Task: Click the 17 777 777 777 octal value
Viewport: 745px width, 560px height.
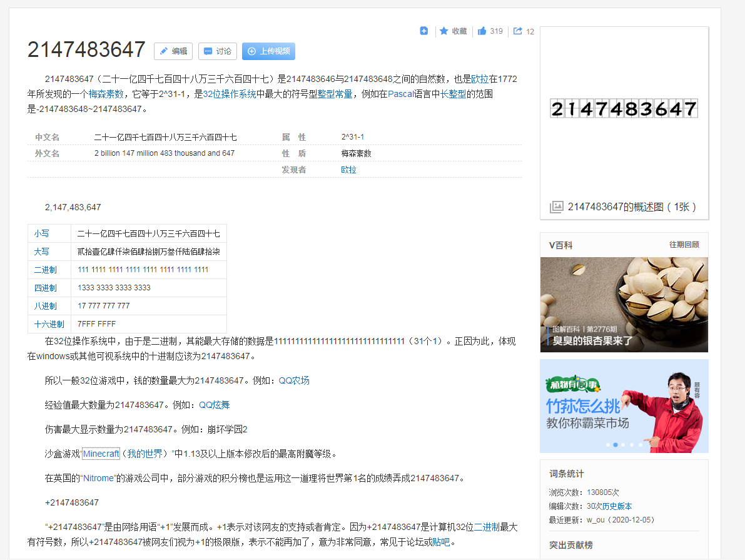Action: coord(104,306)
